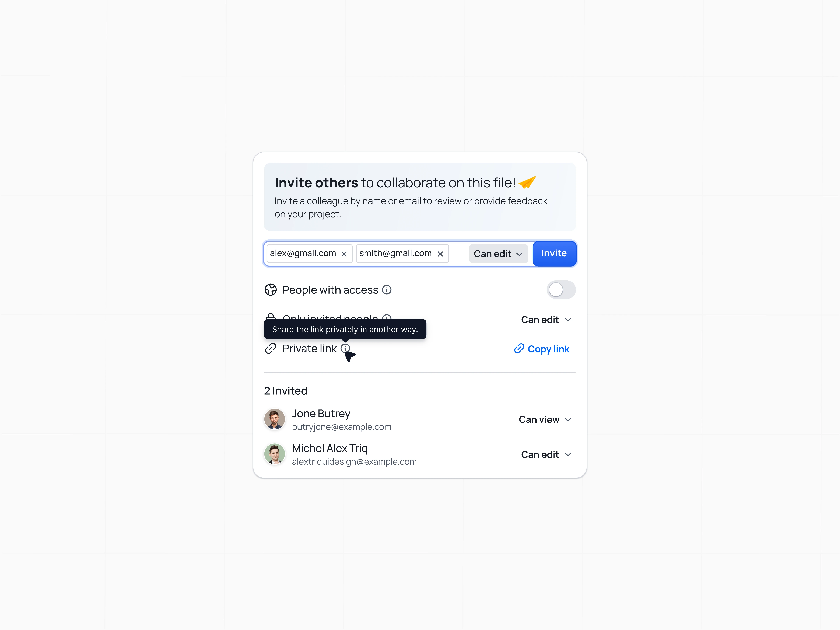Click the info icon next to Private link

point(345,348)
